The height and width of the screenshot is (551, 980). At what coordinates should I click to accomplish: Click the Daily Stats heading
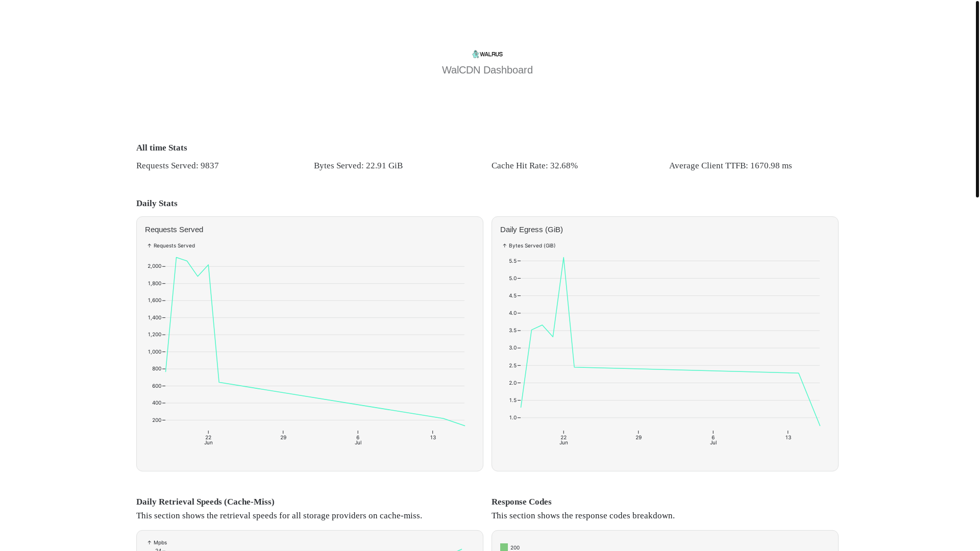click(157, 204)
